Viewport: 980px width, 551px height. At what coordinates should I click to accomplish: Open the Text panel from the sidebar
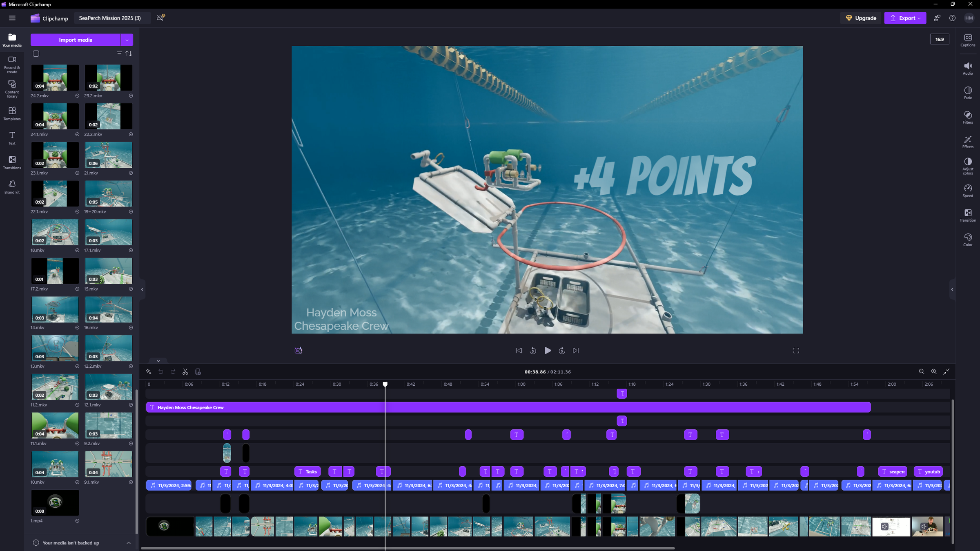coord(12,138)
